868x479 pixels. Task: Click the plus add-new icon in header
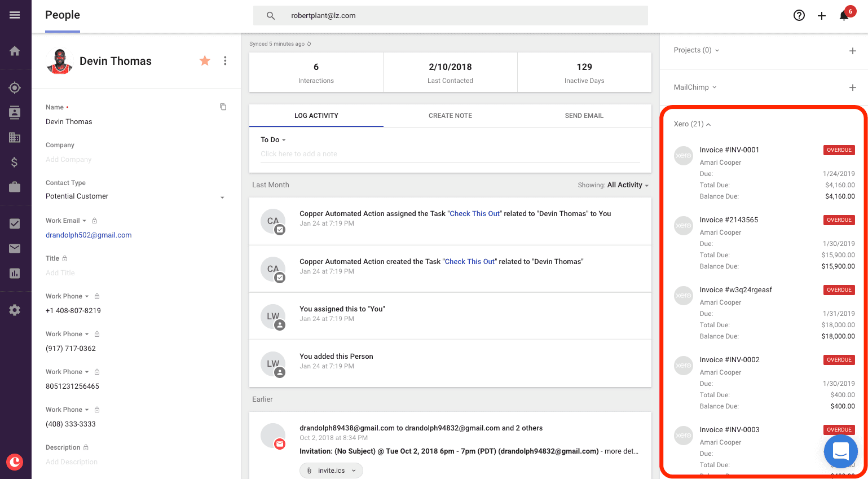coord(822,16)
